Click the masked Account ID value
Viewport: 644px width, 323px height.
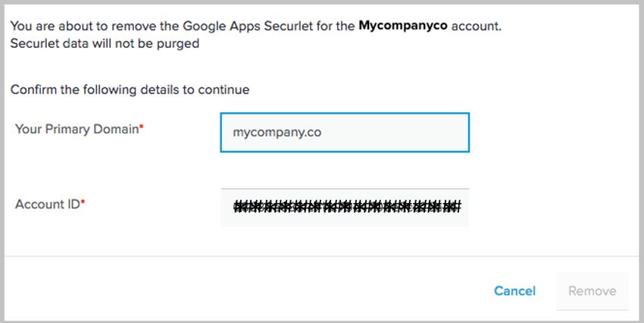pos(347,206)
